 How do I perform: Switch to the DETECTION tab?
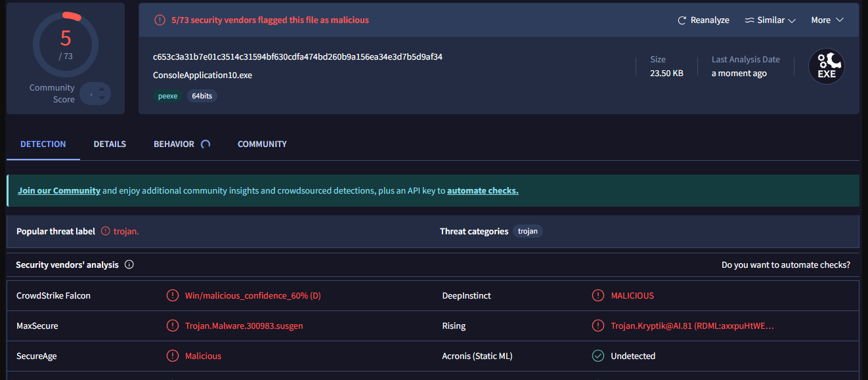tap(43, 144)
